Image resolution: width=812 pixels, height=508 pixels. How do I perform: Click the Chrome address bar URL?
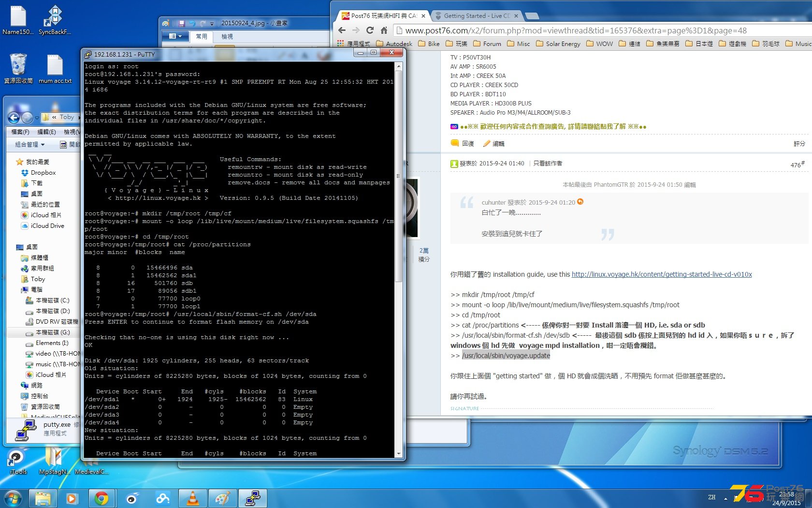(x=576, y=30)
